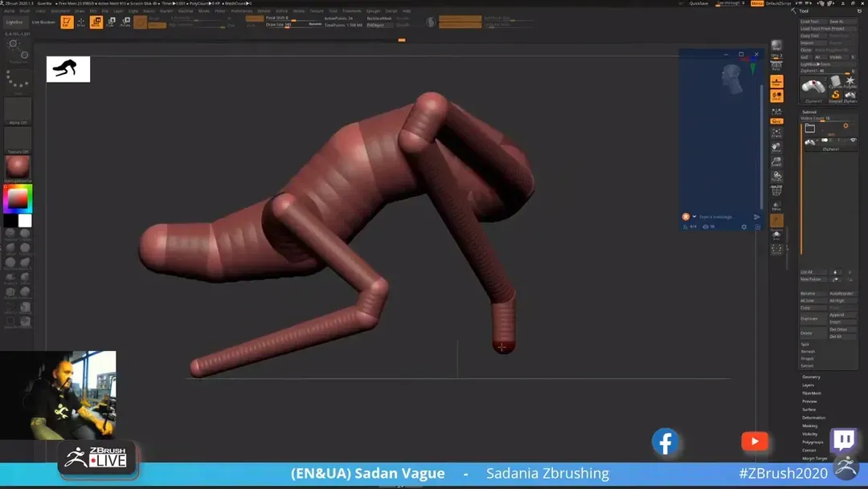Select the Rotate transform tool

pyautogui.click(x=125, y=22)
